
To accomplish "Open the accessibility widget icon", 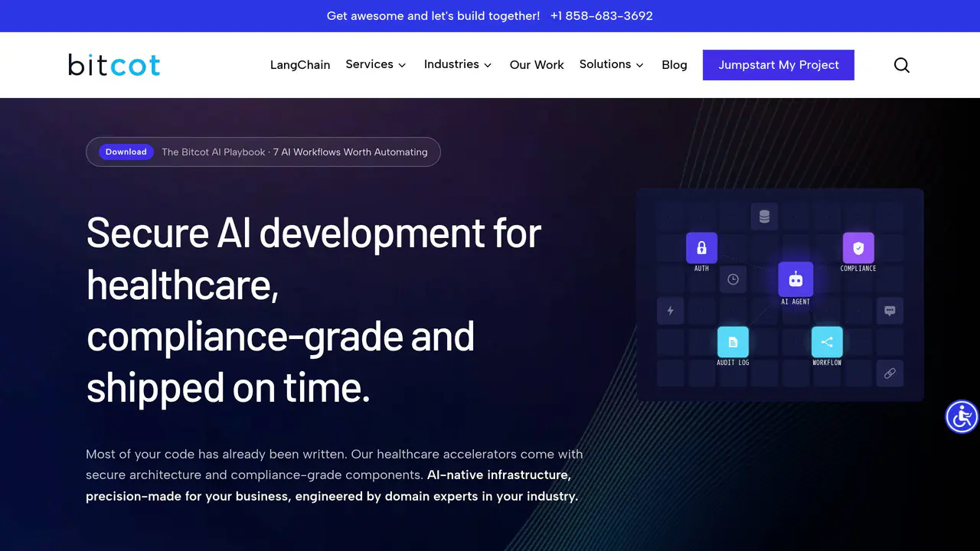I will [x=962, y=417].
